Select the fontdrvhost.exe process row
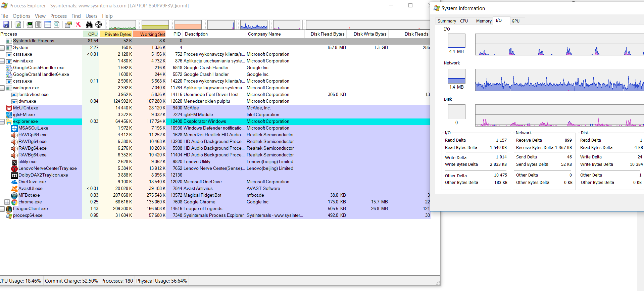The width and height of the screenshot is (644, 291). click(x=215, y=95)
